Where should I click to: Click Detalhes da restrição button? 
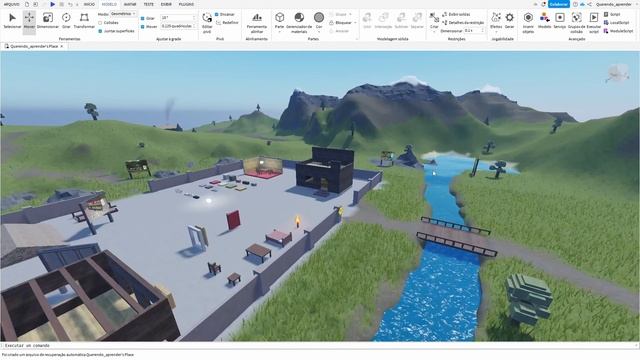pos(463,22)
